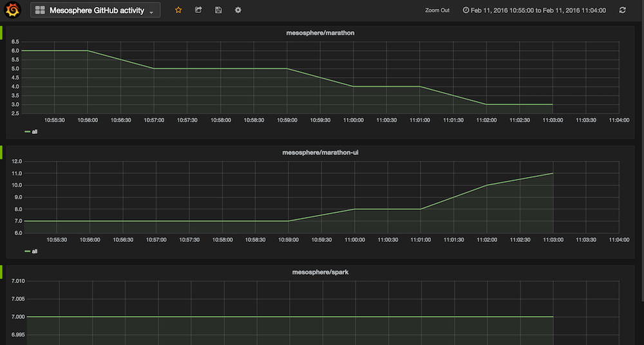Click the 10:56:00 data point on the marathon graph
The image size is (644, 345).
point(88,50)
